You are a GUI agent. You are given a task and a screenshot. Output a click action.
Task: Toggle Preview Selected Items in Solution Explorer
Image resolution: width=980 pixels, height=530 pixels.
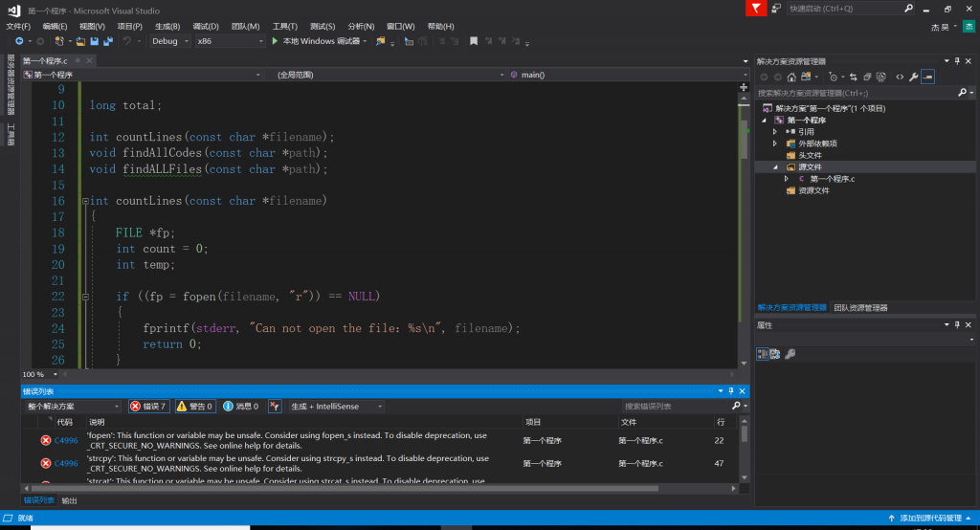928,77
